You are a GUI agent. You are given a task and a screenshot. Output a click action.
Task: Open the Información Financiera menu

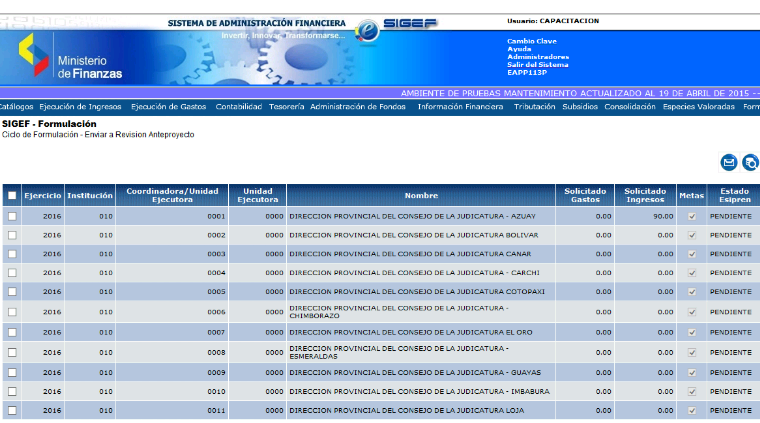click(x=460, y=107)
